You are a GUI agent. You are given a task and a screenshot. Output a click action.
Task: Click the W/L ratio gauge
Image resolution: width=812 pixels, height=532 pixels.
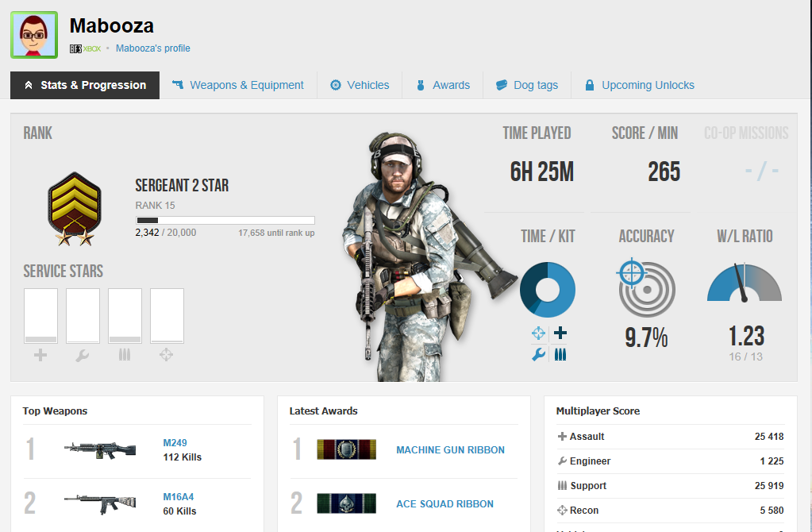(745, 283)
